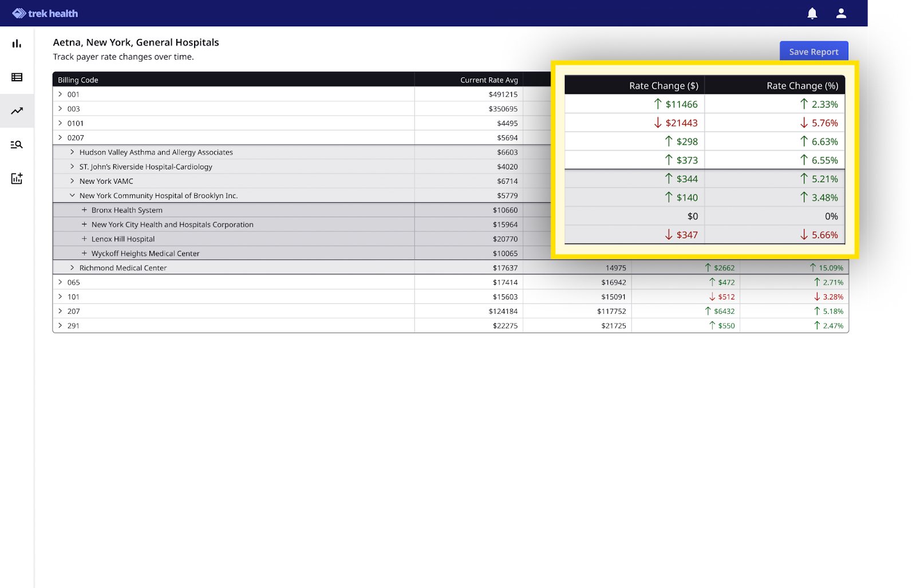The height and width of the screenshot is (588, 916).
Task: Open the user account icon
Action: 841,13
